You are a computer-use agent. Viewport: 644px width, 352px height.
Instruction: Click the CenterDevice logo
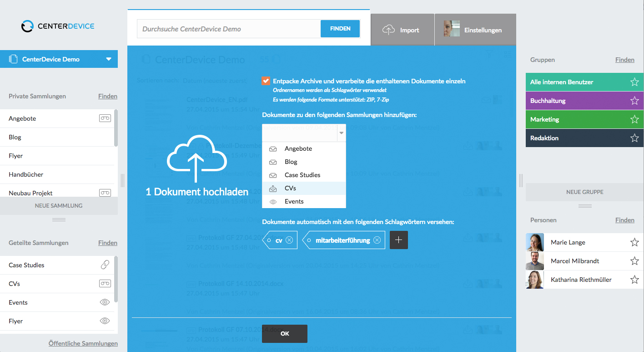point(58,26)
